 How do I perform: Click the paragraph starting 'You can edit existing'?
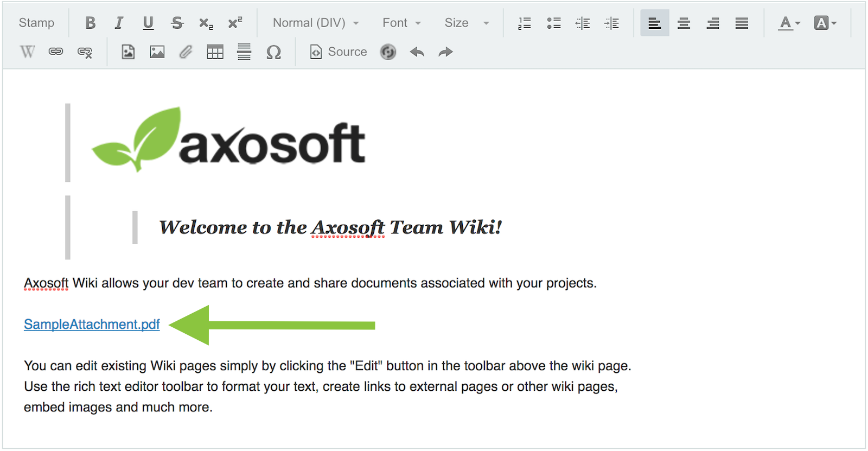(x=328, y=386)
